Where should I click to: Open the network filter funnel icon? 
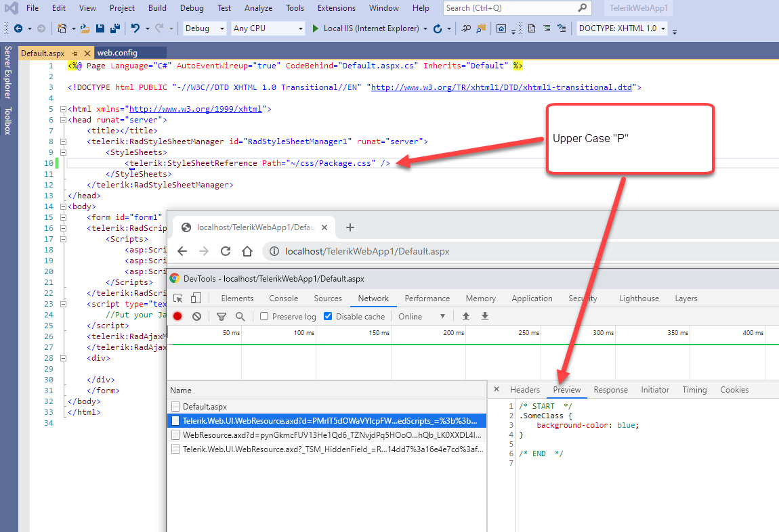tap(222, 316)
